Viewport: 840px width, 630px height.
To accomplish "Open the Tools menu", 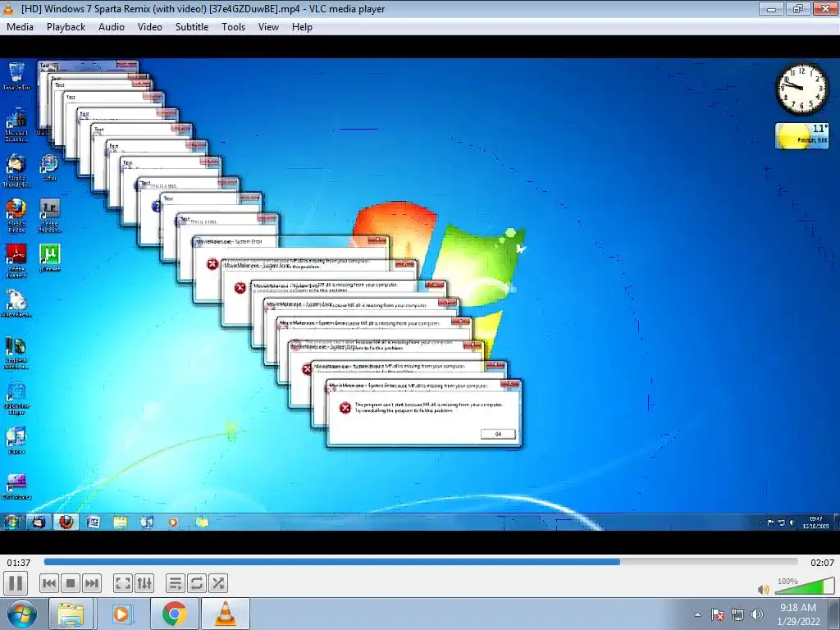I will click(x=233, y=27).
